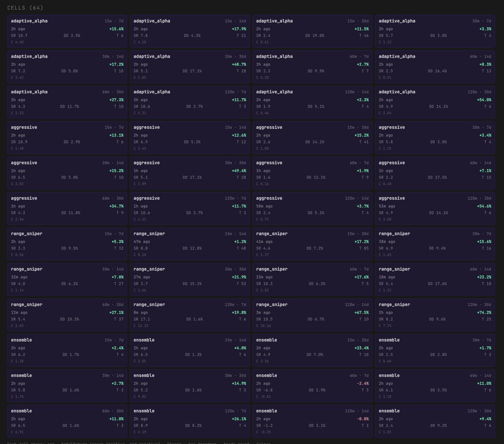Select the ensemble 15m · 14d cell

coord(190,350)
